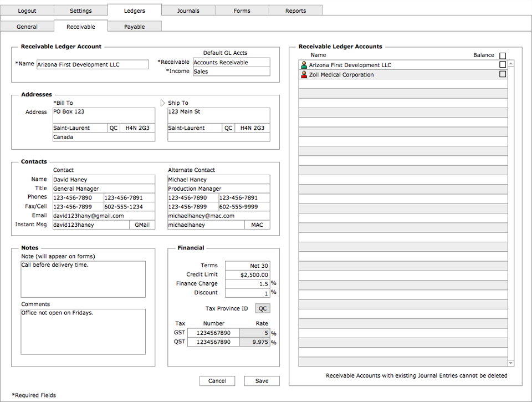Viewport: 532px width, 402px height.
Task: Click alternate cell 602-555-9999 field
Action: pyautogui.click(x=244, y=207)
